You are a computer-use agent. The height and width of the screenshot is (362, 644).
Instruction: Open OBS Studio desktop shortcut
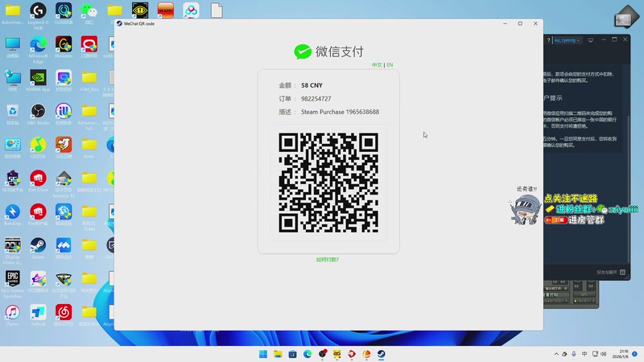coord(38,114)
